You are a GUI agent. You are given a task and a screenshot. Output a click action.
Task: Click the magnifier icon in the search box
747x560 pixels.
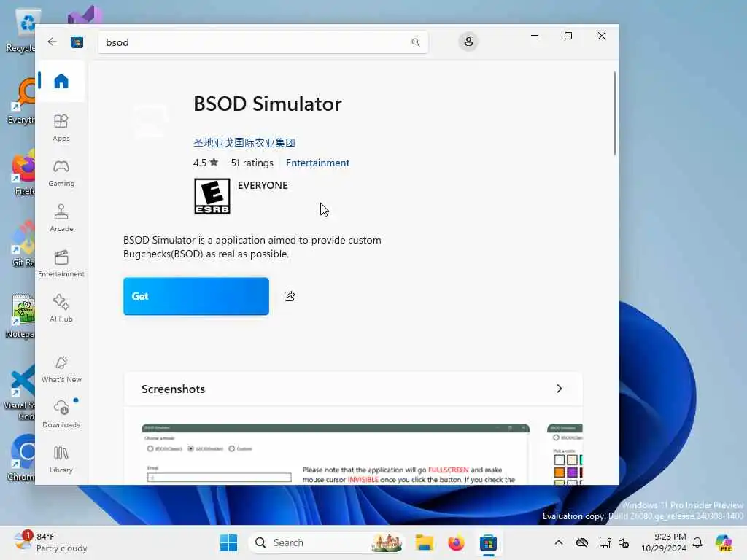[415, 42]
